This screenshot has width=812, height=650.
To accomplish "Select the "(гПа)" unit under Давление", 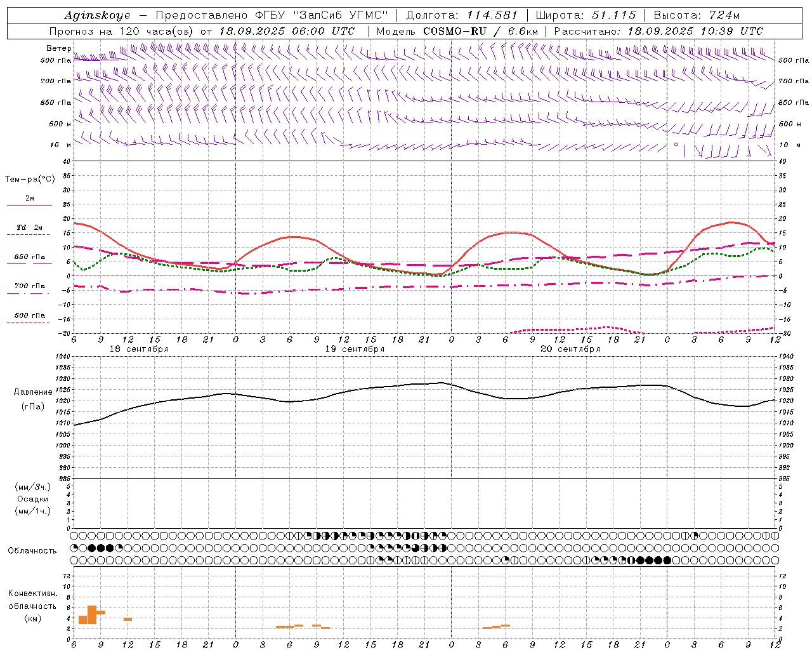I will coord(32,406).
